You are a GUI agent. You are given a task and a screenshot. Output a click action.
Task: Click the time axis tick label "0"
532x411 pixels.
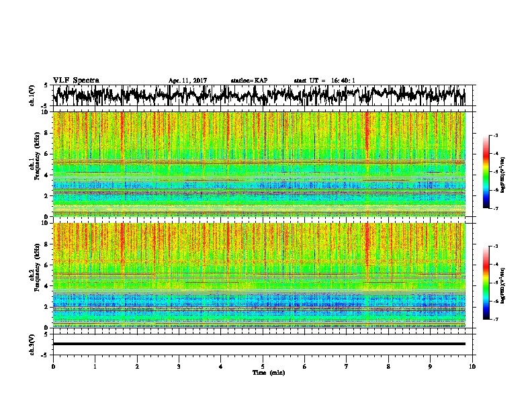pos(53,367)
